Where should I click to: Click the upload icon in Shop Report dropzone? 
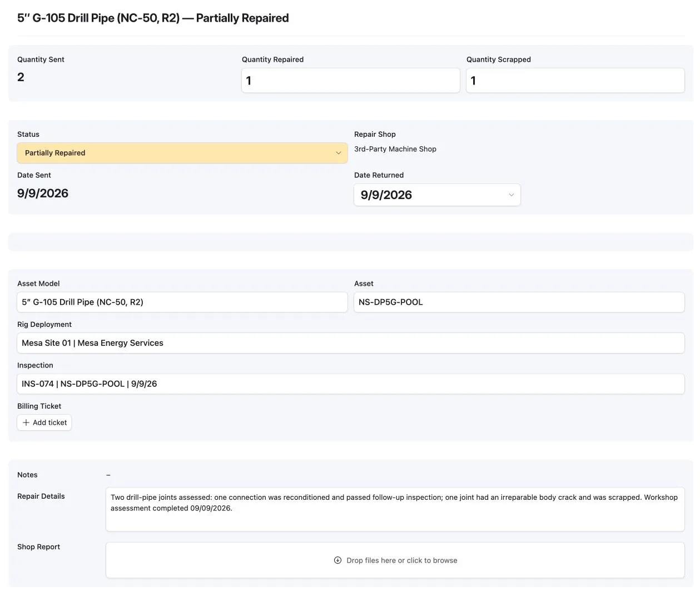click(337, 560)
